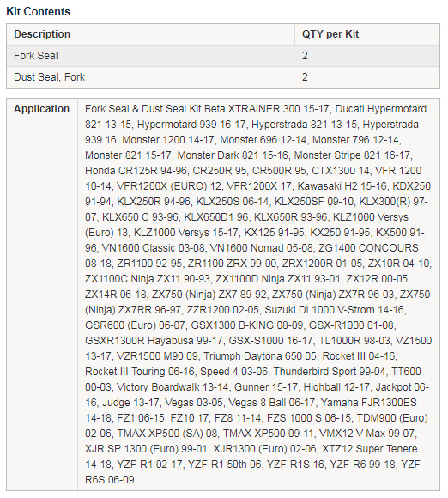The width and height of the screenshot is (448, 498).
Task: Click the Triumph Daytona 650 05 entry
Action: point(260,356)
